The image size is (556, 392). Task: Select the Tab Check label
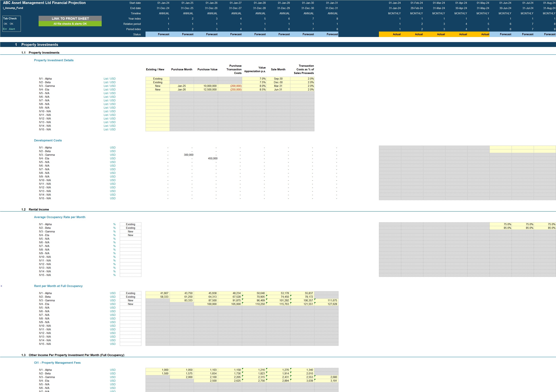(x=10, y=18)
